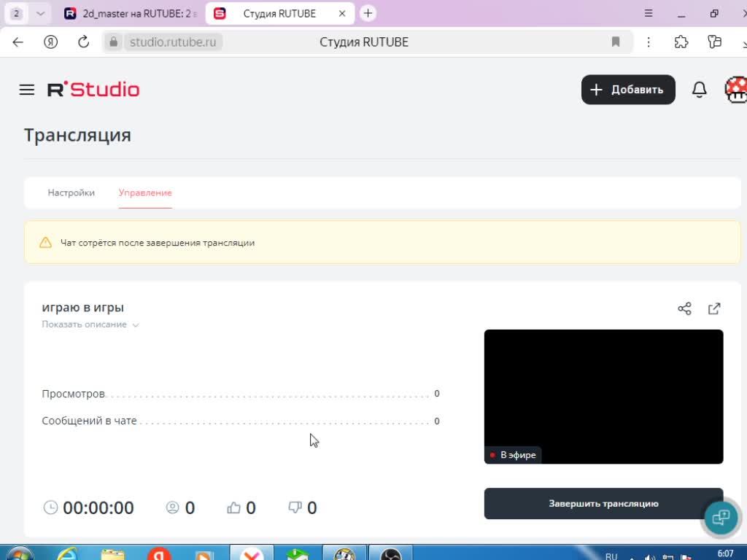Click the taskbar volume icon
747x560 pixels.
[649, 557]
